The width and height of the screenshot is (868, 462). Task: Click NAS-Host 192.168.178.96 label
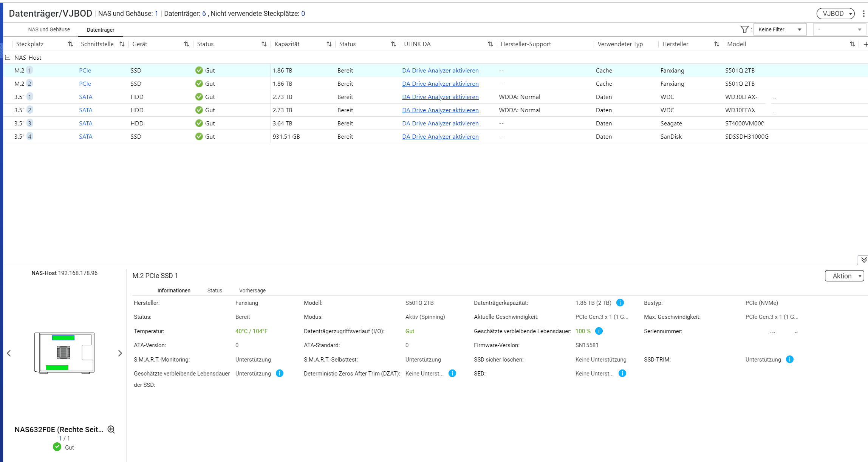pyautogui.click(x=64, y=273)
